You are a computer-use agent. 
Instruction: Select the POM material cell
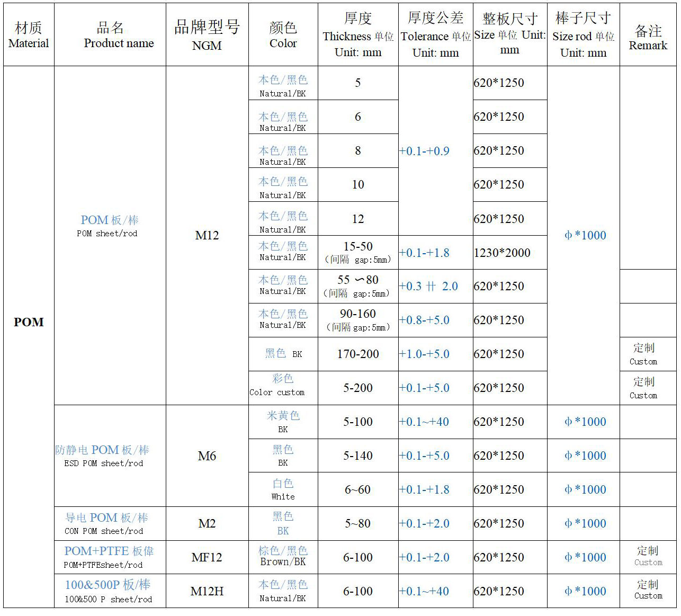29,322
